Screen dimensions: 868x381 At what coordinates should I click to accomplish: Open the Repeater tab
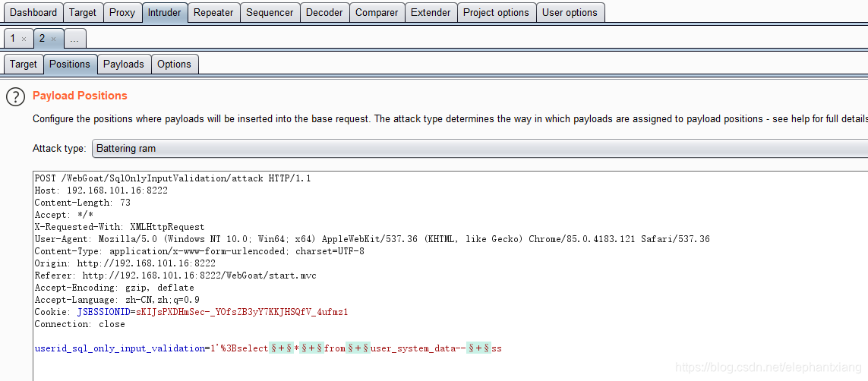pyautogui.click(x=213, y=12)
